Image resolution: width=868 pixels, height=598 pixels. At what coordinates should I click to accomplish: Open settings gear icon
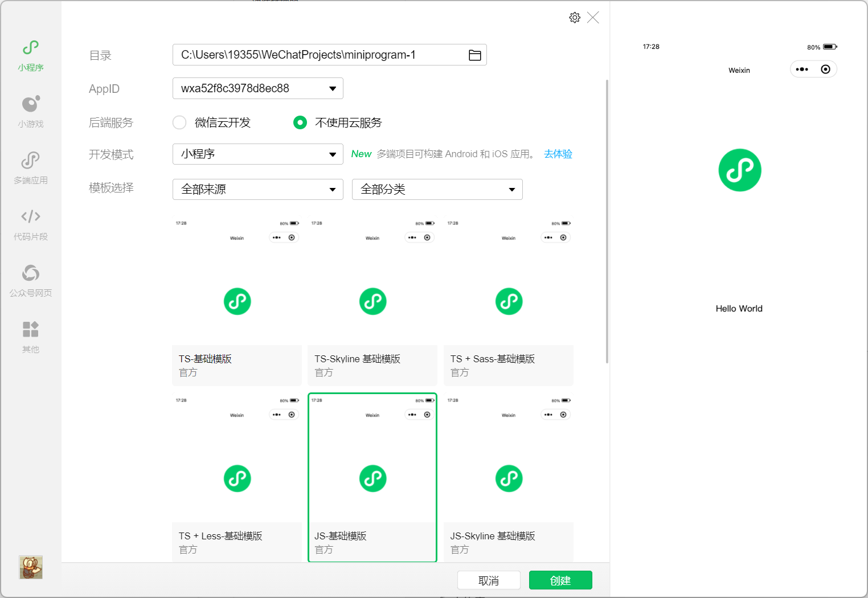[x=575, y=18]
